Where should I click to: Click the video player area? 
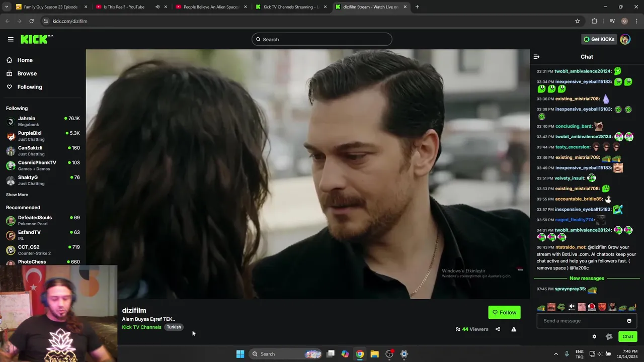(308, 174)
